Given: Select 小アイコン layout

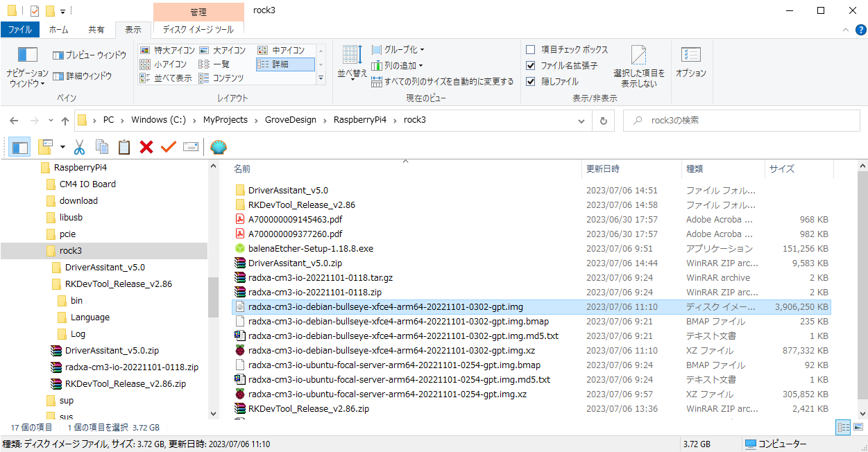Looking at the screenshot, I should tap(164, 64).
